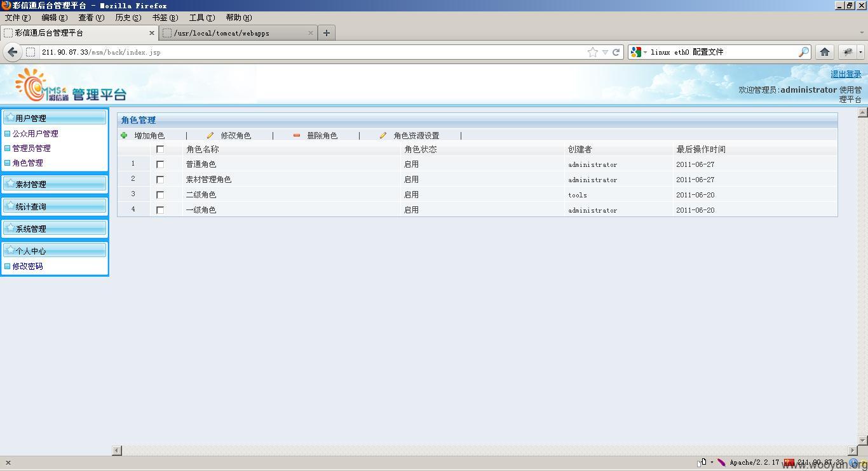Check the box for 二级角色 row
The image size is (868, 471).
click(x=160, y=195)
